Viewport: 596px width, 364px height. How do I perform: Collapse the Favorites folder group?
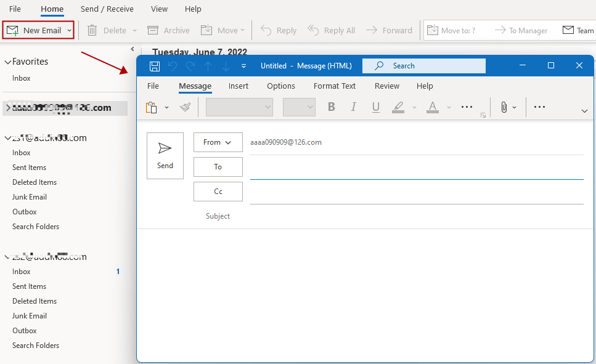8,62
